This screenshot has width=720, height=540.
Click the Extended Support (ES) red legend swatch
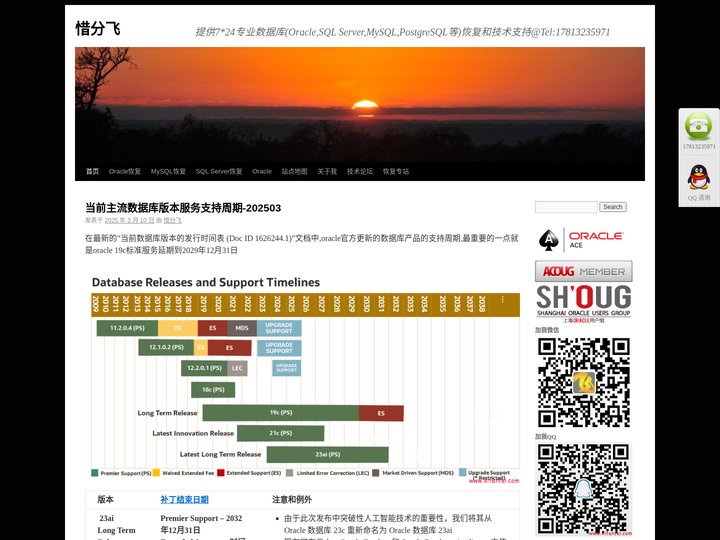[220, 472]
